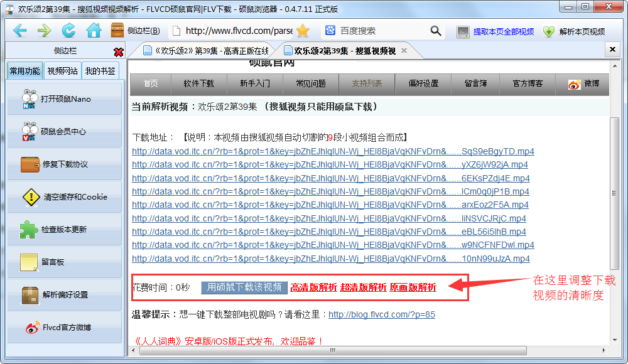The image size is (628, 364).
Task: Open 硕鼠会员中心
Action: 65,132
